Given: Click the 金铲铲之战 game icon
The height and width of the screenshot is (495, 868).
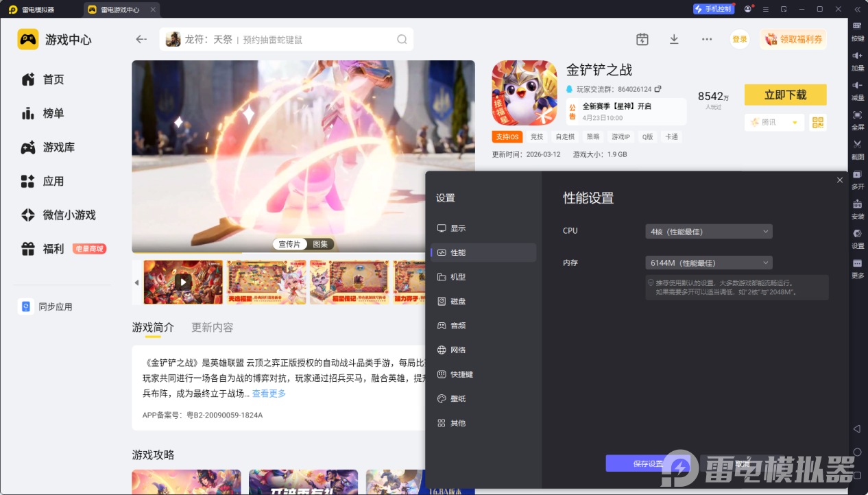Looking at the screenshot, I should click(524, 93).
